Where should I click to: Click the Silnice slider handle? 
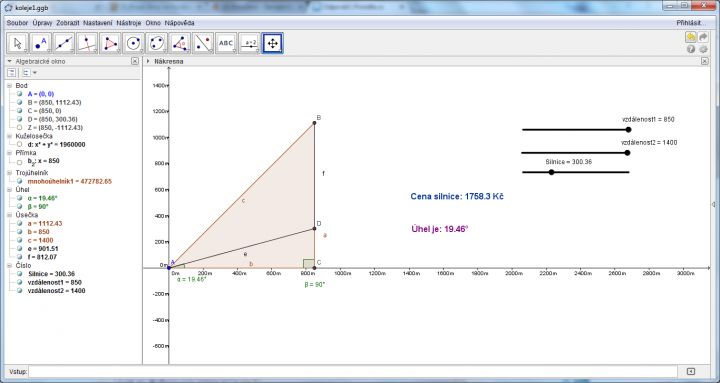pyautogui.click(x=551, y=172)
